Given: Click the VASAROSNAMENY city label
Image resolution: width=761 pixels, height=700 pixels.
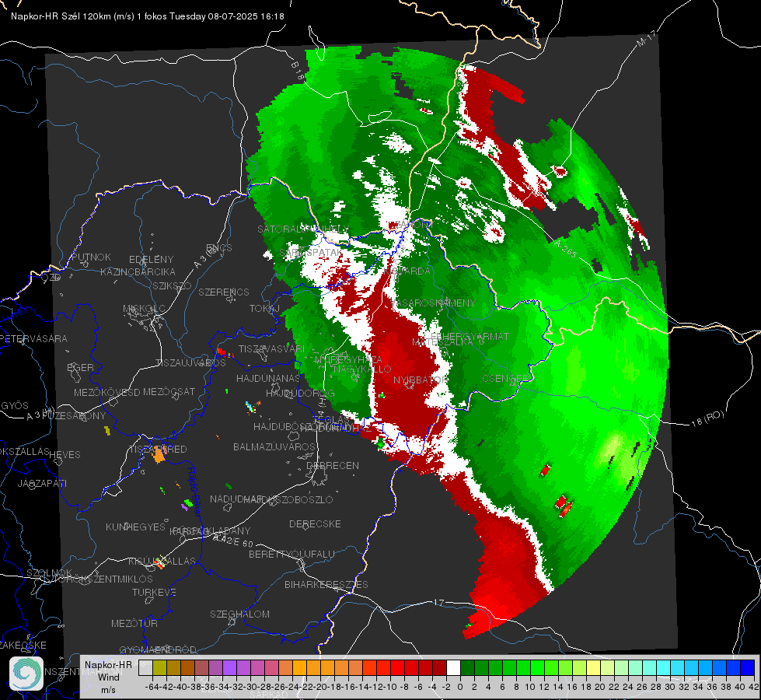Looking at the screenshot, I should (433, 303).
